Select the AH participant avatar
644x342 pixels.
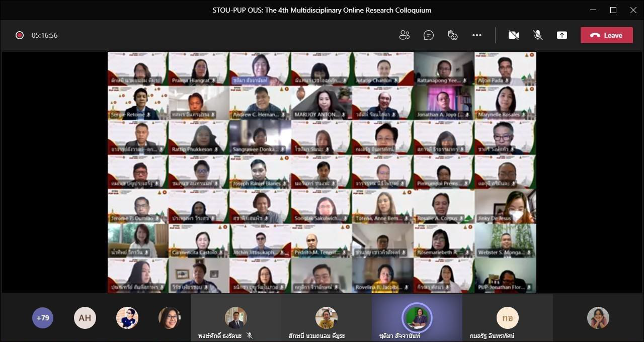[x=85, y=318]
